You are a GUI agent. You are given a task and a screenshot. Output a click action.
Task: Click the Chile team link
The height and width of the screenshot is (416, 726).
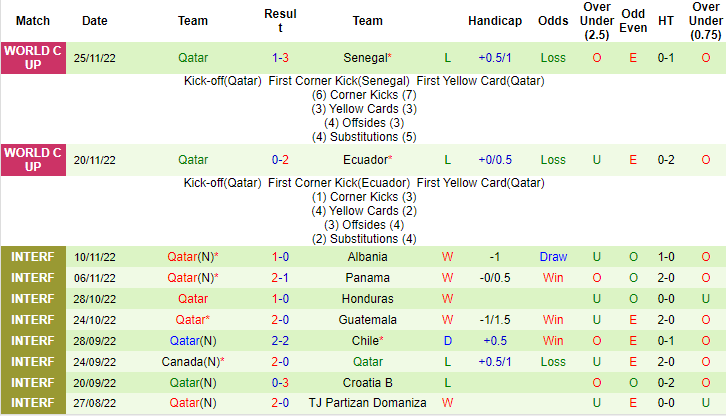[367, 341]
